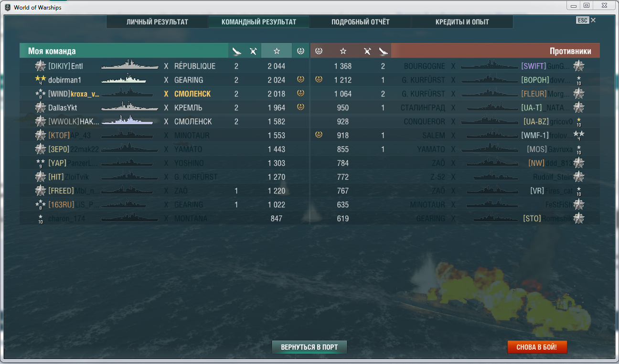The image size is (619, 364).
Task: Click the République ship silhouette thumbnail
Action: click(x=130, y=65)
